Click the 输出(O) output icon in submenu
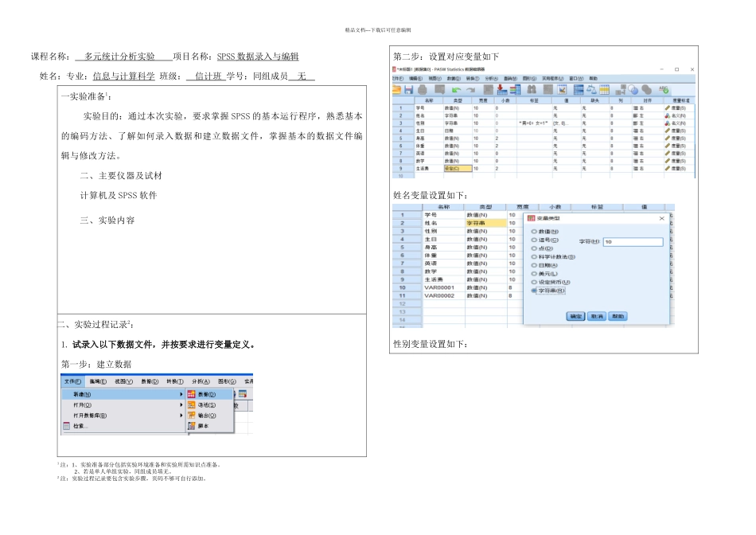 pos(192,416)
